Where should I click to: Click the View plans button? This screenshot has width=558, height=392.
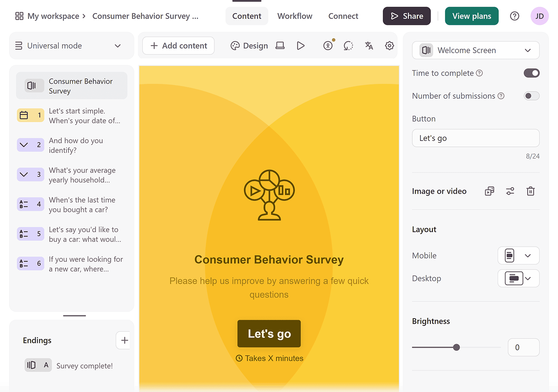[x=472, y=16]
